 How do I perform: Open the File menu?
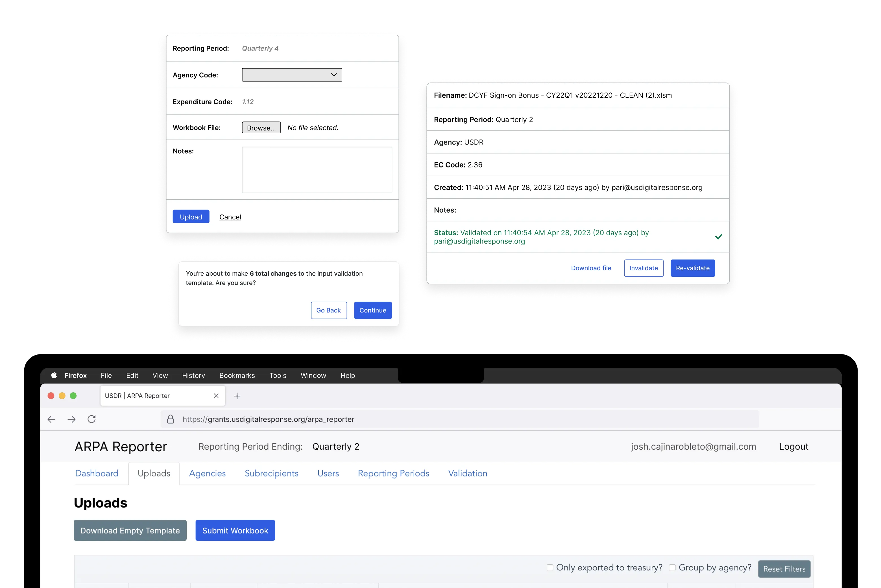coord(106,375)
